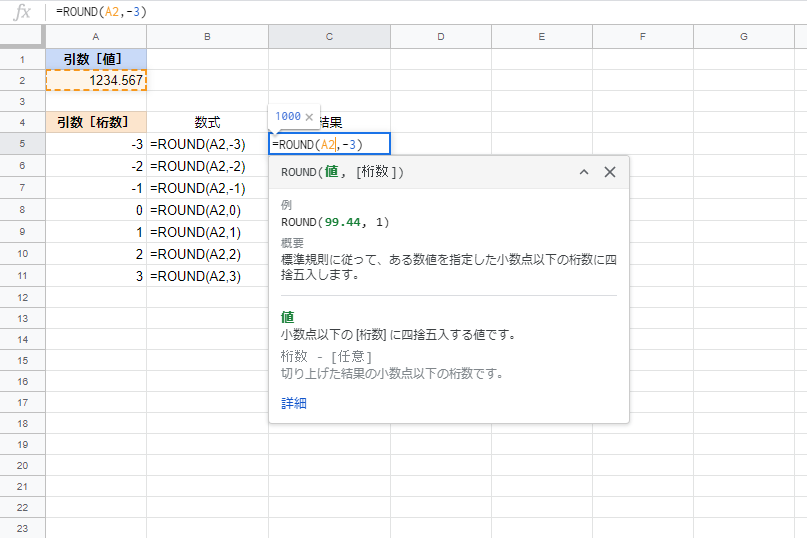Dismiss the 1000 result preview tooltip

[x=309, y=117]
